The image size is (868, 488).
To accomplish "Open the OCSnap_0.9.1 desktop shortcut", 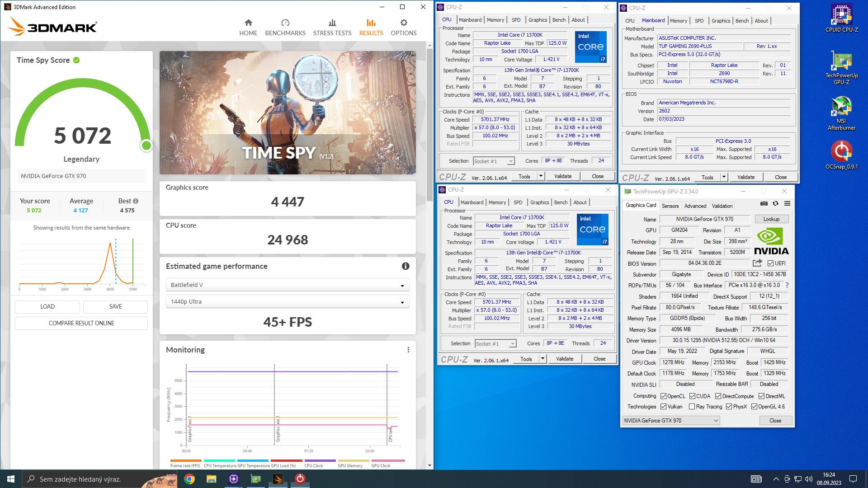I will [x=841, y=155].
